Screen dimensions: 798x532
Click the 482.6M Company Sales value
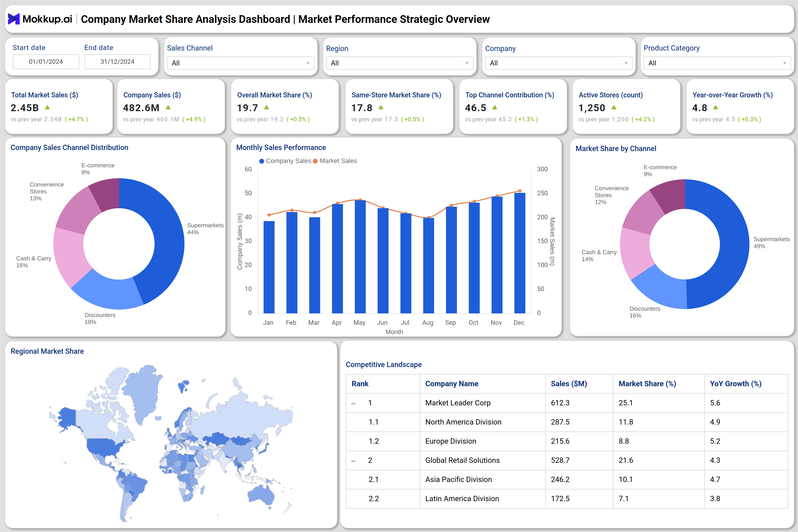coord(141,108)
